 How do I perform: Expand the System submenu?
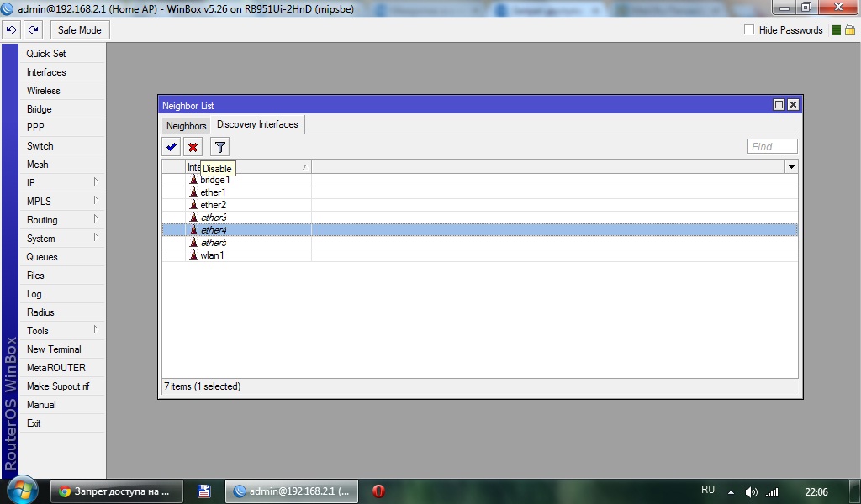pyautogui.click(x=62, y=239)
